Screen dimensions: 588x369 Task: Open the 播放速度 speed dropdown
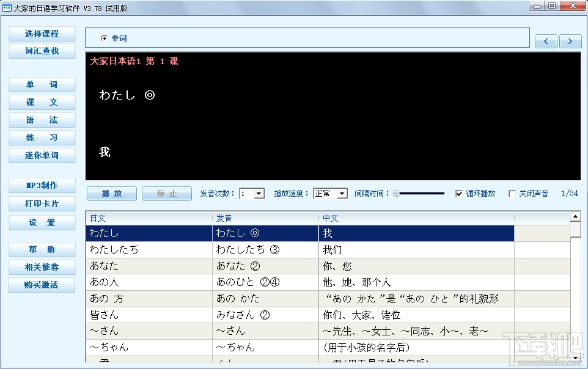[x=342, y=194]
